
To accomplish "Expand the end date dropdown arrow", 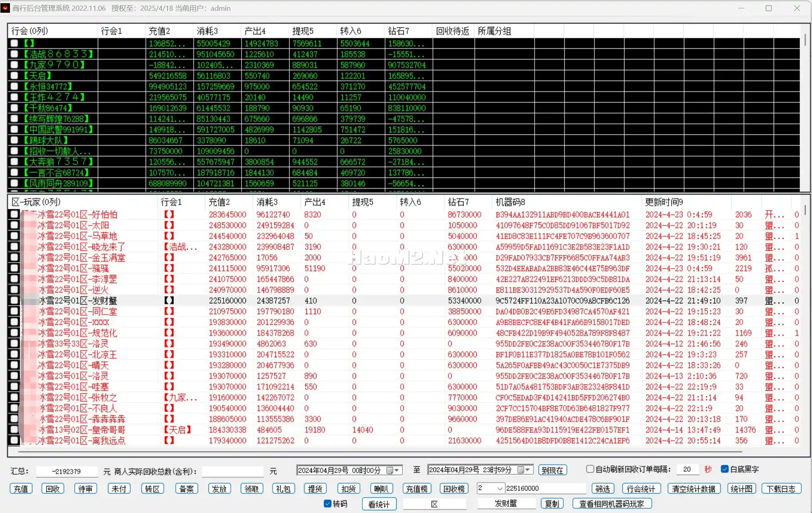I will (x=528, y=470).
